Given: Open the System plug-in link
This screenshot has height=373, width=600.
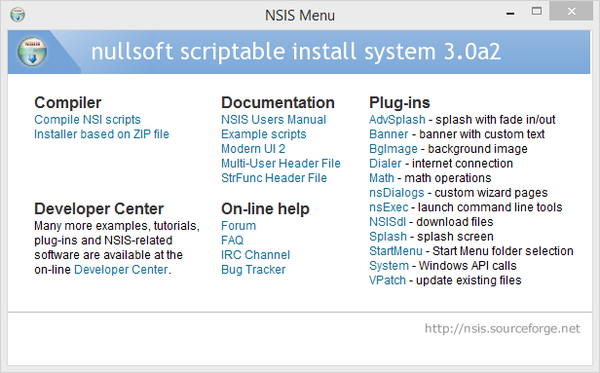Looking at the screenshot, I should 389,266.
